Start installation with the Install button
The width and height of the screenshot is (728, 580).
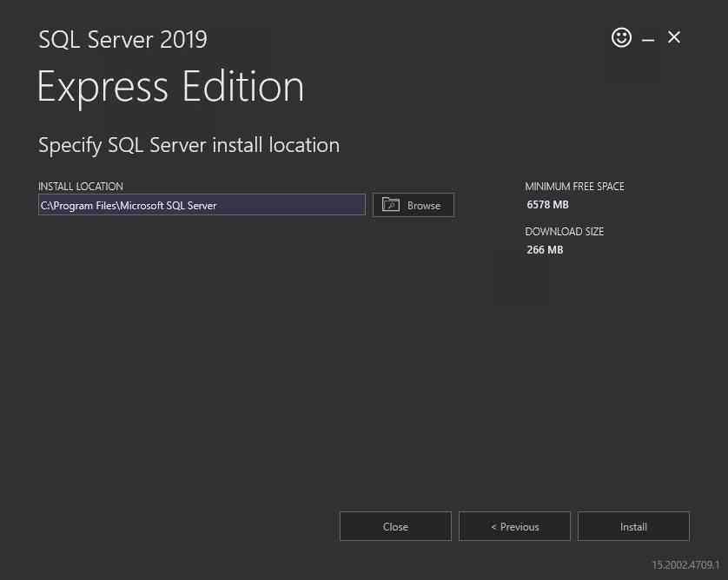click(x=633, y=526)
